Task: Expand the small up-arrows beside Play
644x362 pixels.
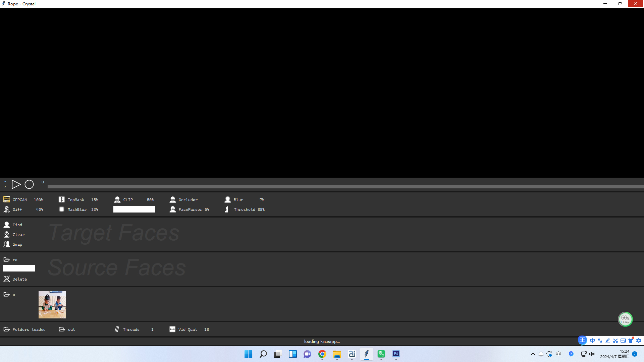Action: coord(5,184)
